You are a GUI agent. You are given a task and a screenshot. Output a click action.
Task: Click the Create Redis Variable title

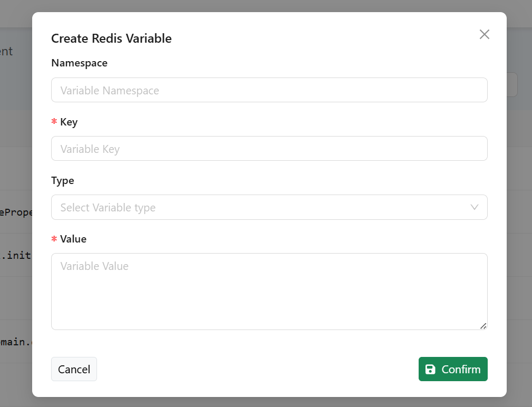[111, 38]
